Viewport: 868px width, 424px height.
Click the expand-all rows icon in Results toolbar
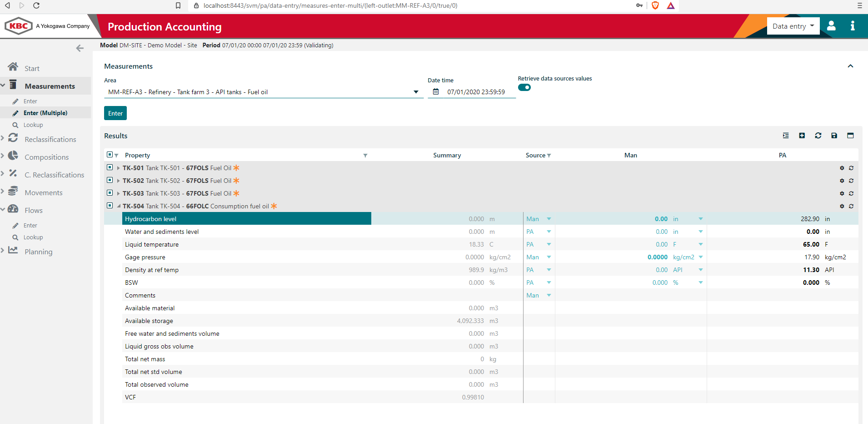(786, 136)
